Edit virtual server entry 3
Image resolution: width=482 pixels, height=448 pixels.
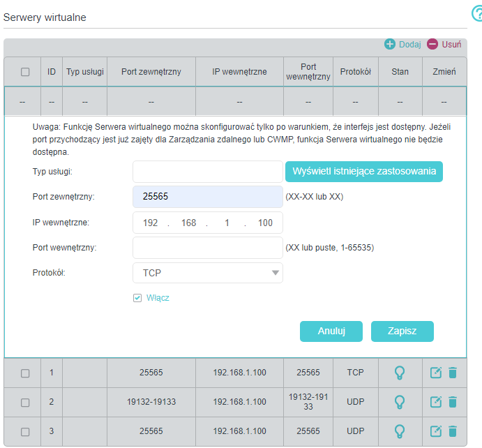click(x=436, y=431)
